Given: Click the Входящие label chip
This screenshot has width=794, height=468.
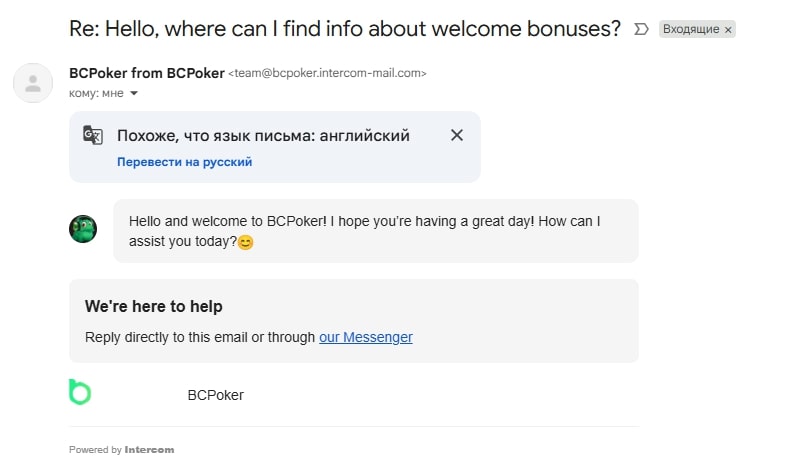Looking at the screenshot, I should [690, 30].
